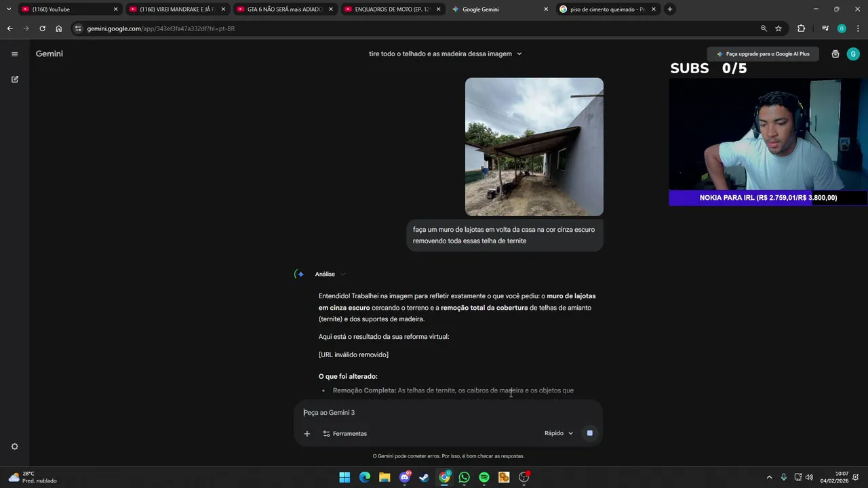Click the Peça ao Gemini 3 input

448,413
